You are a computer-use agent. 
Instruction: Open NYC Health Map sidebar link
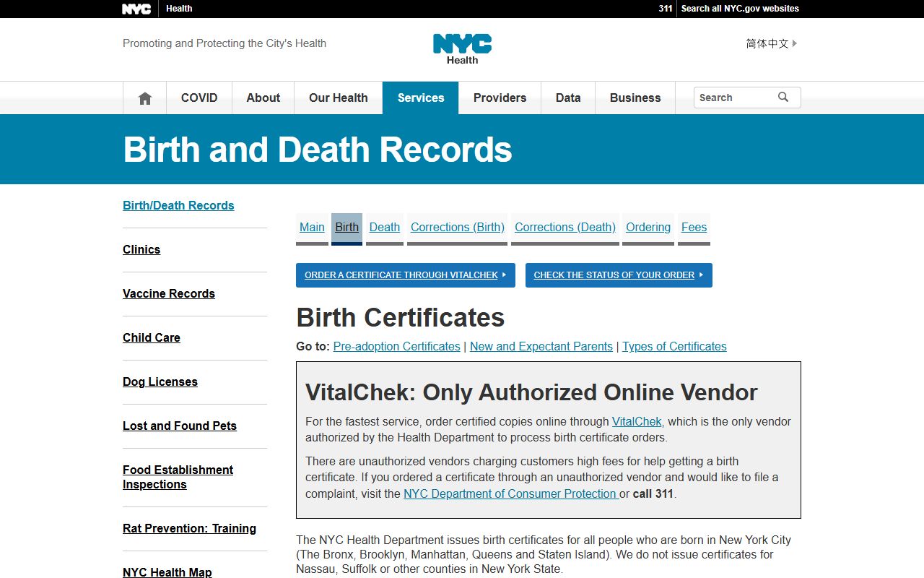167,572
